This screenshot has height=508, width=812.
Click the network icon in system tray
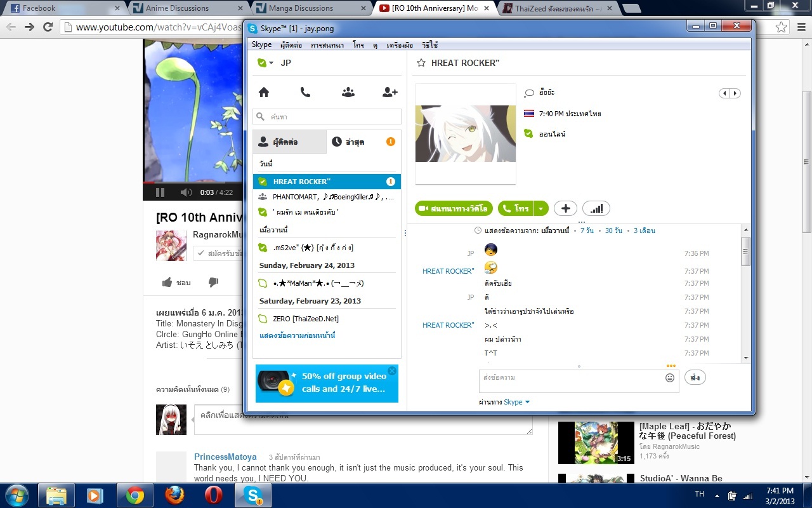coord(748,495)
